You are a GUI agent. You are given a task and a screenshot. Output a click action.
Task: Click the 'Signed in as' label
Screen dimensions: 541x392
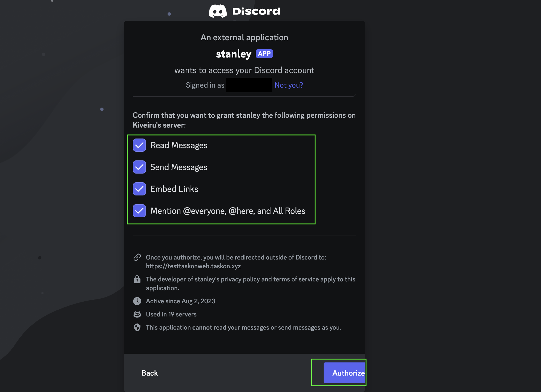click(205, 85)
